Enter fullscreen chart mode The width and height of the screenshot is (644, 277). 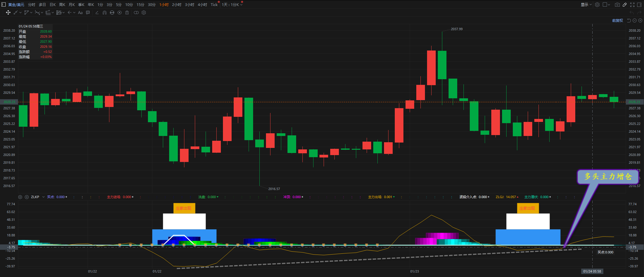point(632,4)
